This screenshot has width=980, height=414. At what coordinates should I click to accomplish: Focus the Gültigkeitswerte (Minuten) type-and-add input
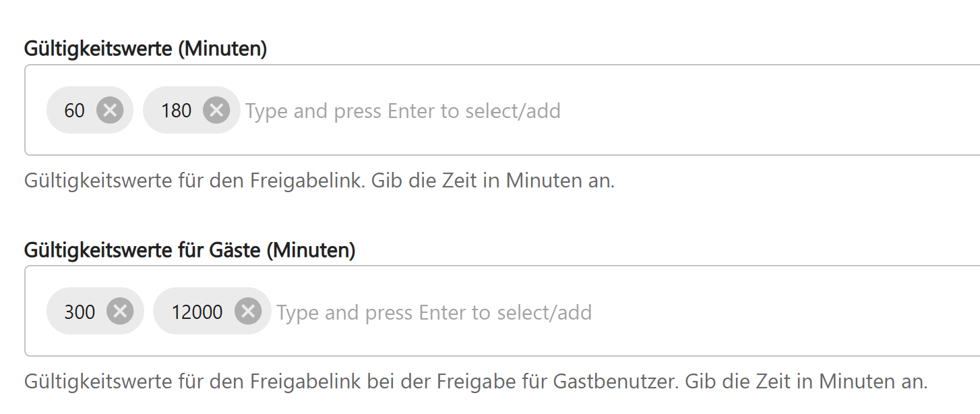[403, 111]
